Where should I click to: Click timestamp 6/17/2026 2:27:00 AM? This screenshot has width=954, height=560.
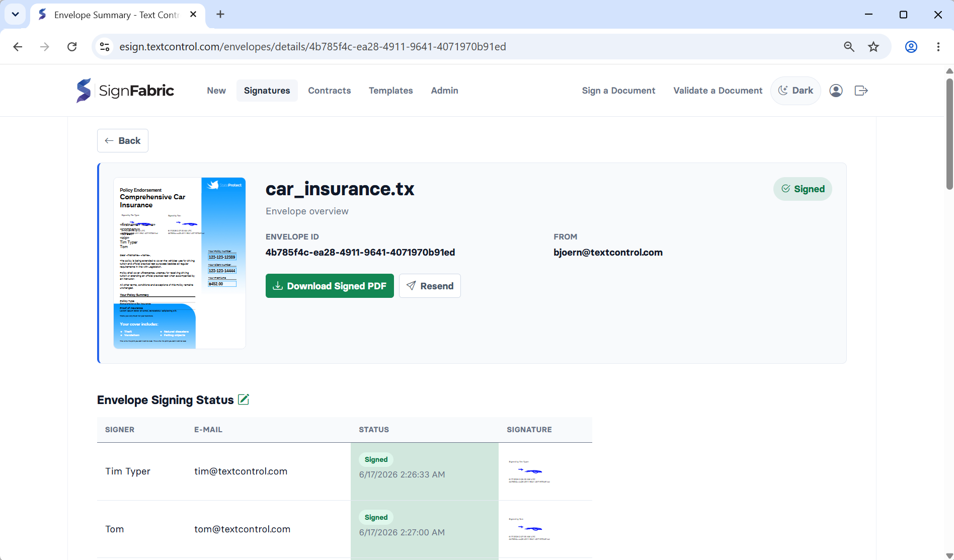pos(402,532)
